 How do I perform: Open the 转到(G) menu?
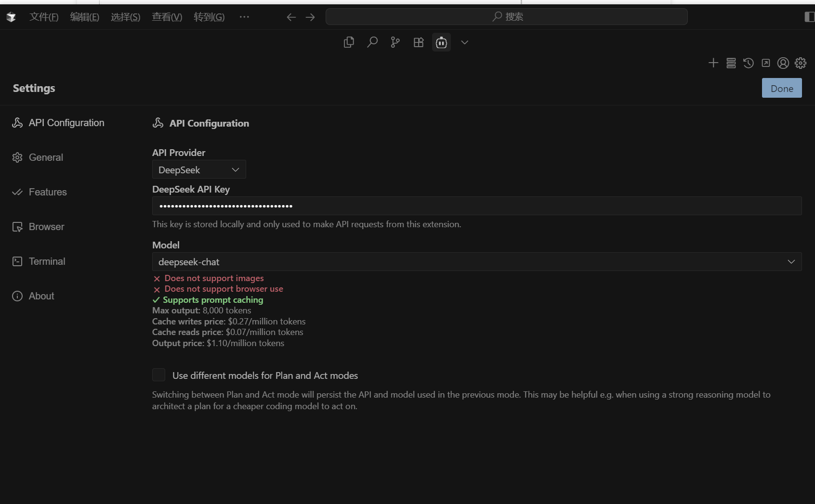209,17
